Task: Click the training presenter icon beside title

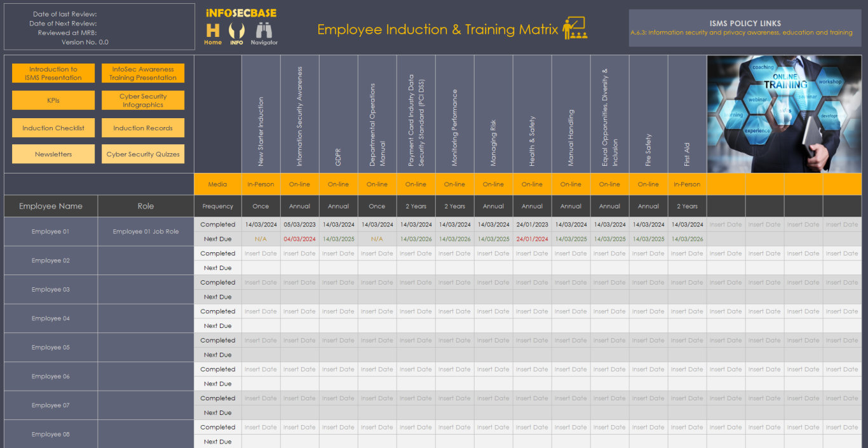Action: click(x=574, y=29)
